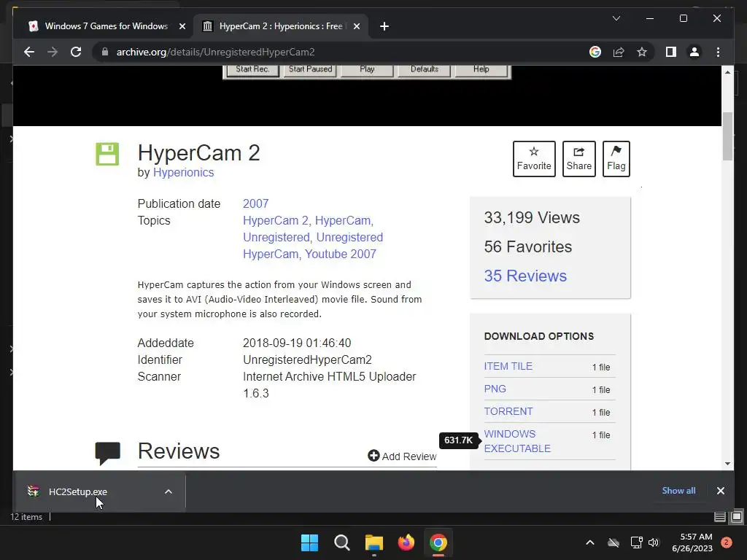Open the Windows Start menu
This screenshot has width=747, height=560.
coord(309,542)
